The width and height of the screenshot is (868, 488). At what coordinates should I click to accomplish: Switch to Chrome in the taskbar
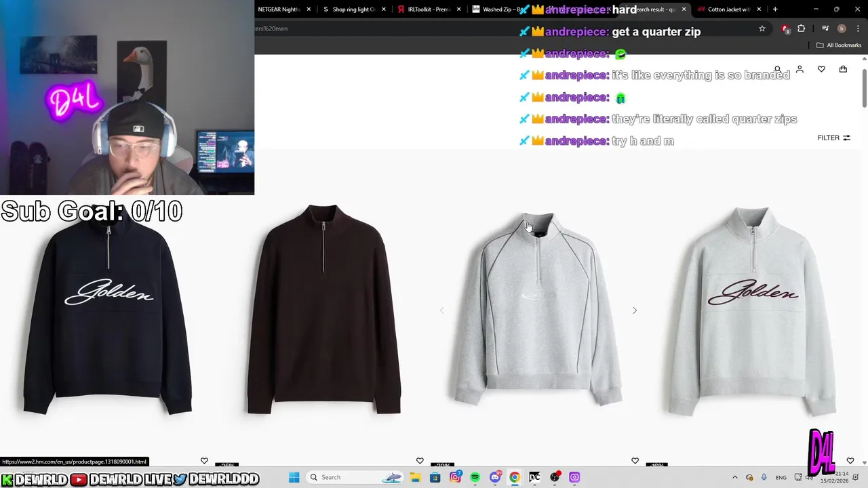515,477
